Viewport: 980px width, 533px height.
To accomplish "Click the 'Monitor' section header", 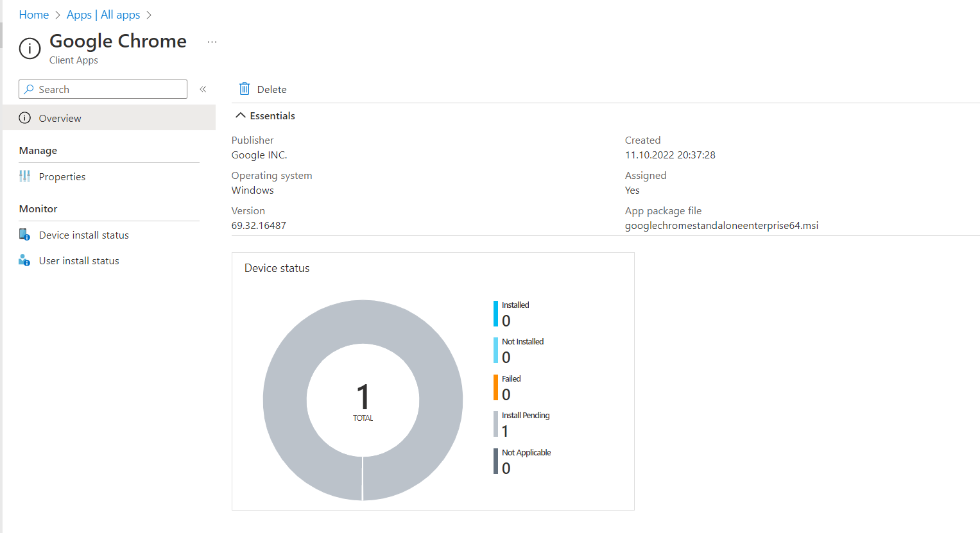I will click(38, 209).
